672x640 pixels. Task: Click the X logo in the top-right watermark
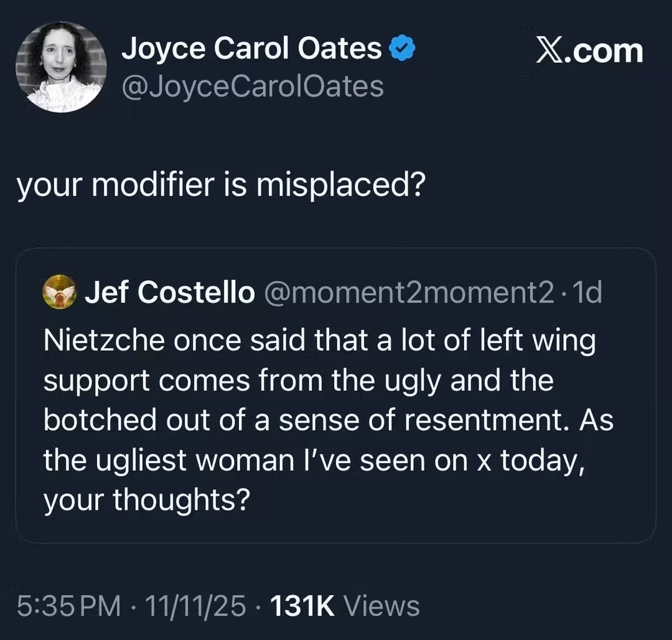click(549, 49)
